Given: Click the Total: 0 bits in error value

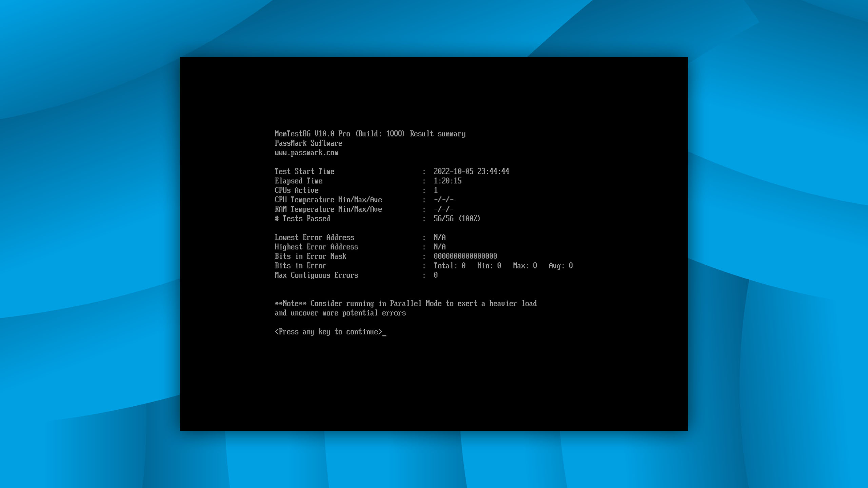Looking at the screenshot, I should [x=450, y=266].
